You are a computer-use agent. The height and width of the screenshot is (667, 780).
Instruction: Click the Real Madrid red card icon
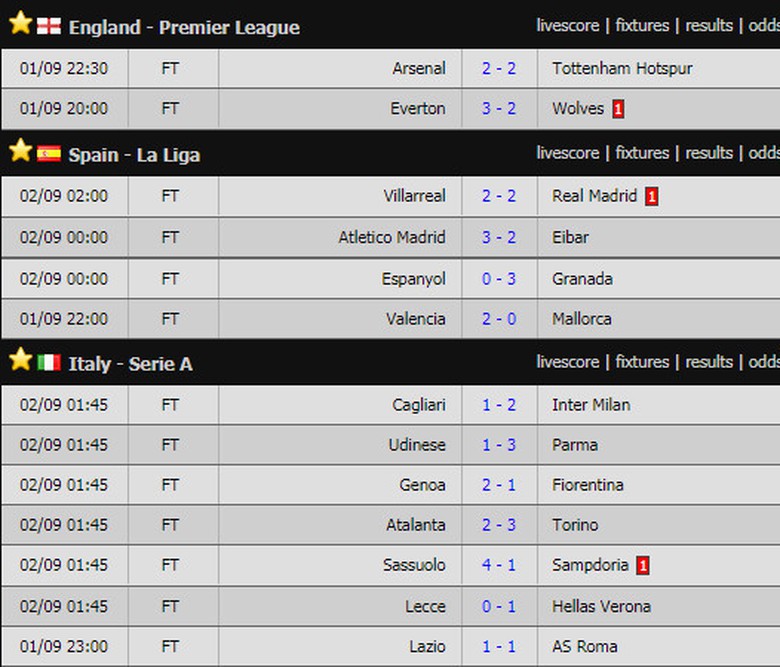[x=652, y=197]
